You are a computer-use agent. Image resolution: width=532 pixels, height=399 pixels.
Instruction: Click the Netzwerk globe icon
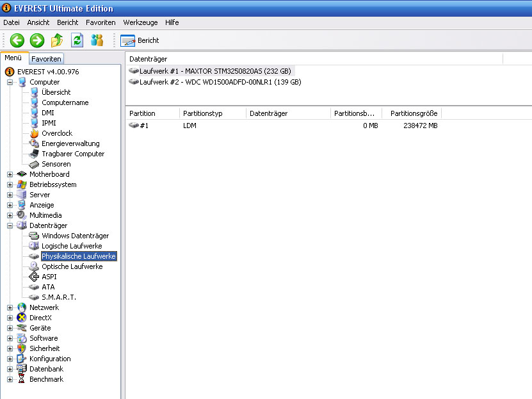click(22, 307)
